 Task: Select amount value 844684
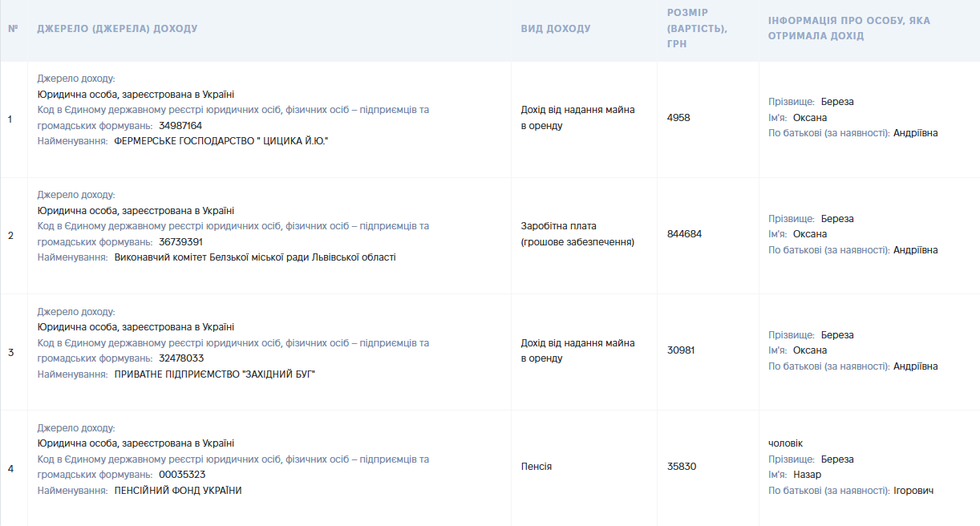(684, 234)
